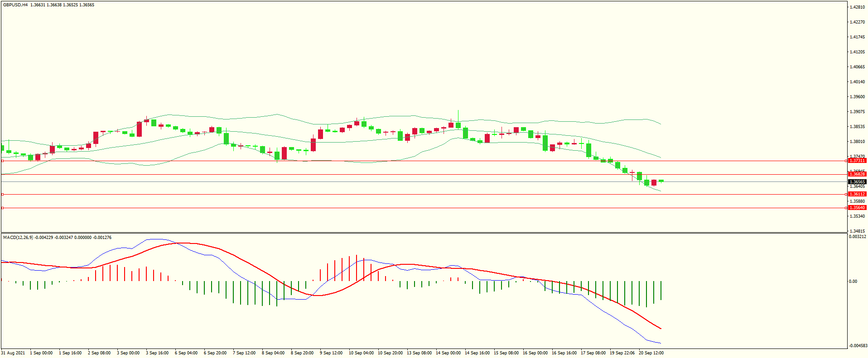Click the 13 Sep 08:00 time label
Viewport: 868px width, 358px height.
coord(420,353)
